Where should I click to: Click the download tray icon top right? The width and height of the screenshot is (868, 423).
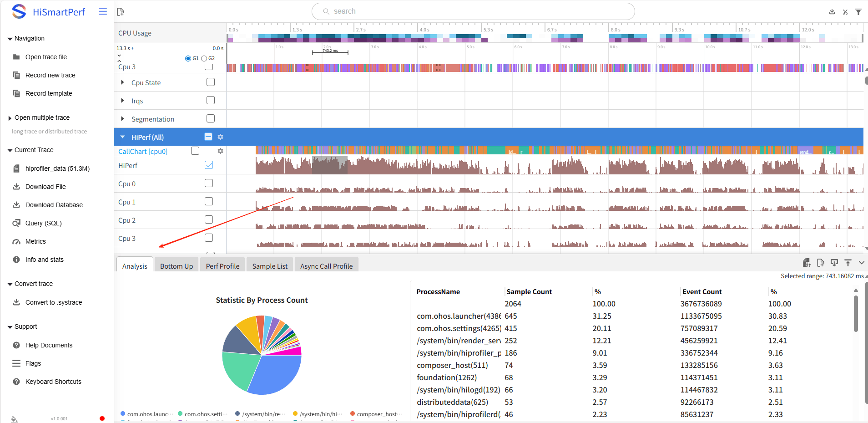[x=832, y=12]
